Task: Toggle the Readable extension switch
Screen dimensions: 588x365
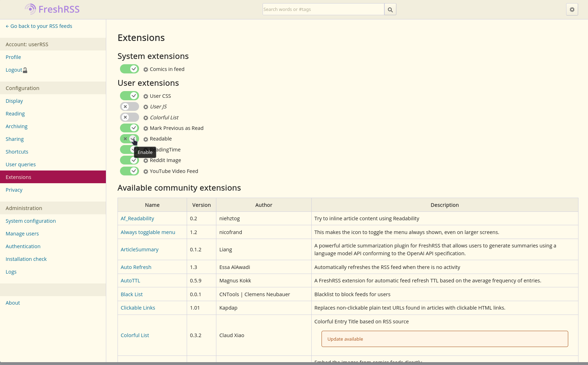Action: 130,139
